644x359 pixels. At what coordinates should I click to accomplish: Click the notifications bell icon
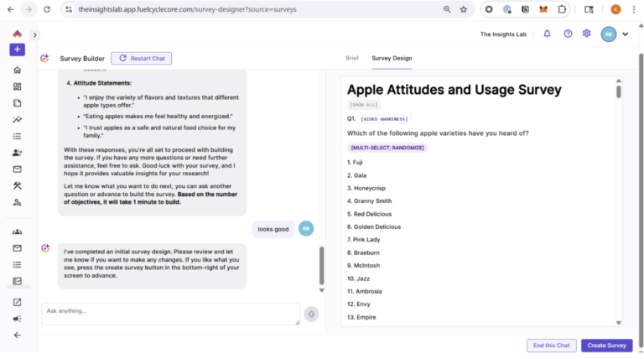(547, 34)
